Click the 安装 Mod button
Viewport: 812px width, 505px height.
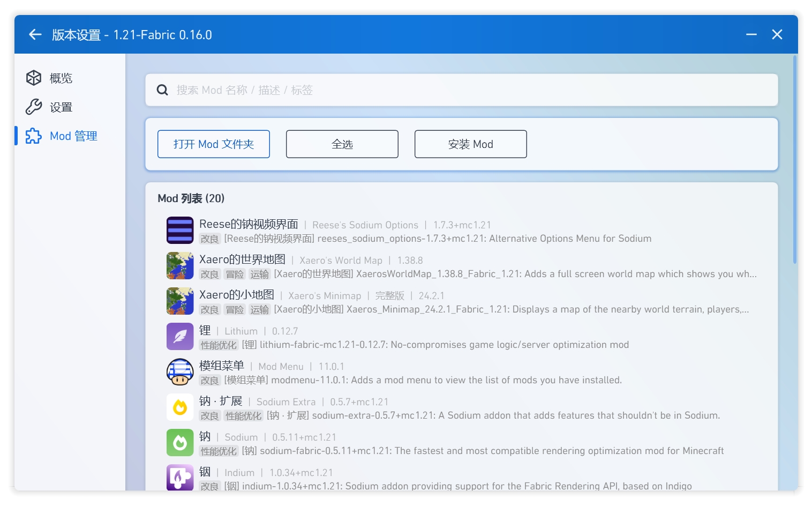(471, 144)
